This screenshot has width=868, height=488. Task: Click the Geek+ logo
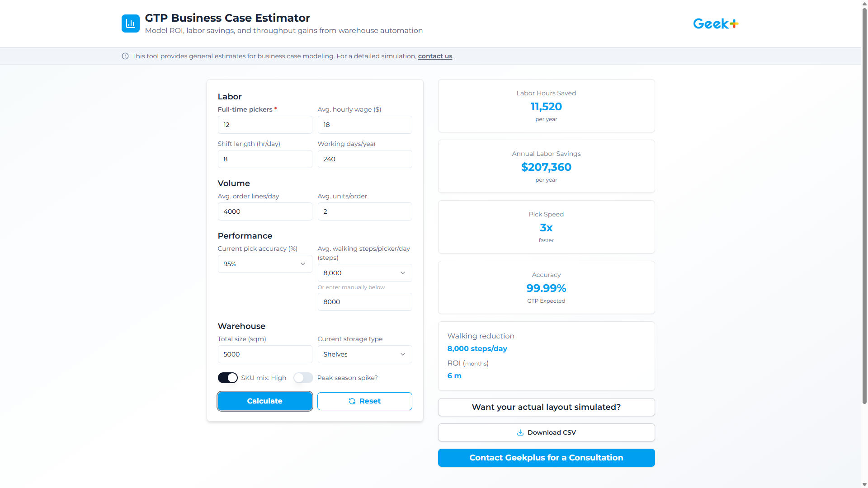pyautogui.click(x=716, y=23)
